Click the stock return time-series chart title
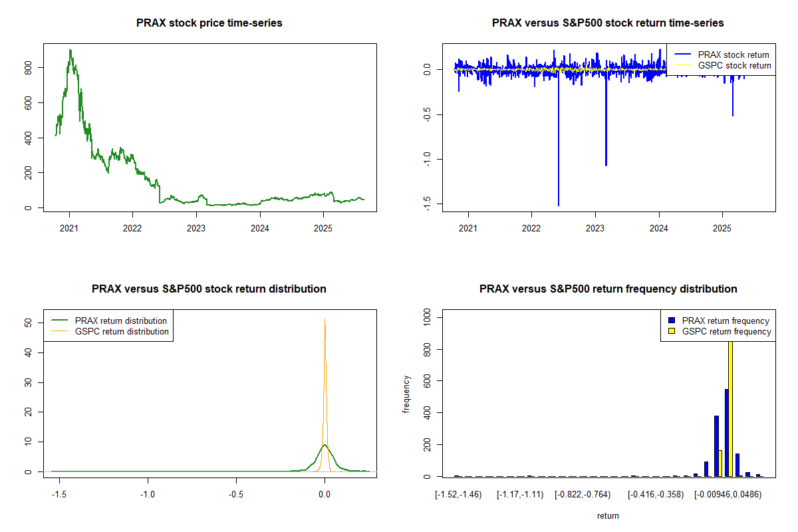Screen dimensions: 798x532 pyautogui.click(x=608, y=23)
